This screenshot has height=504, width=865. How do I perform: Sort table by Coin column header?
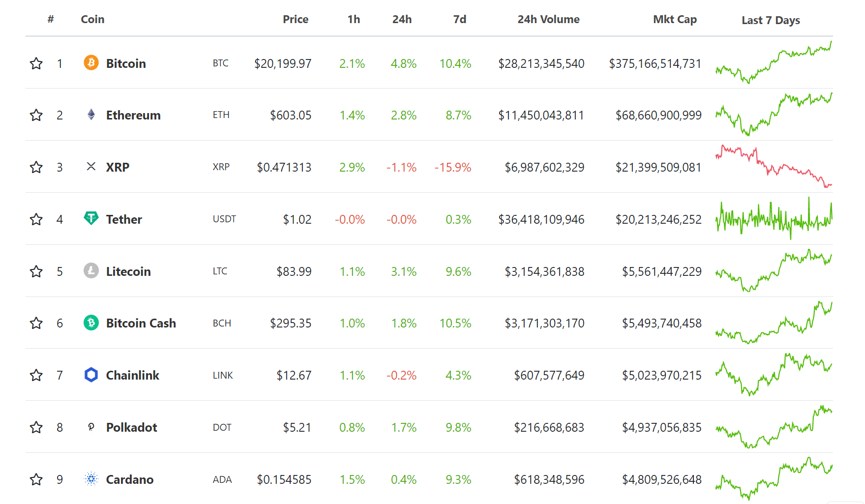point(92,19)
